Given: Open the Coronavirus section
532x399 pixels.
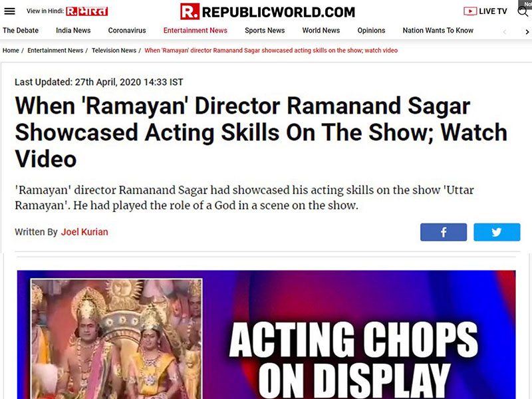Looking at the screenshot, I should coord(127,31).
